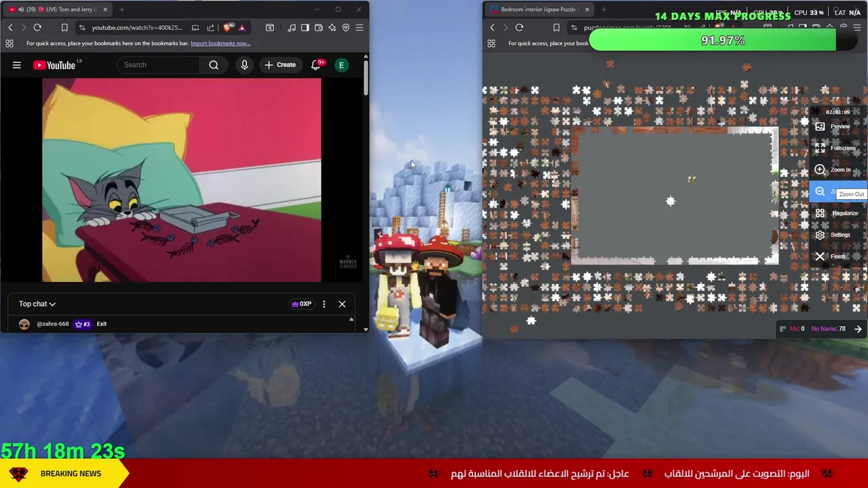Open the 0XP points button in chat
The image size is (868, 488).
[x=301, y=304]
